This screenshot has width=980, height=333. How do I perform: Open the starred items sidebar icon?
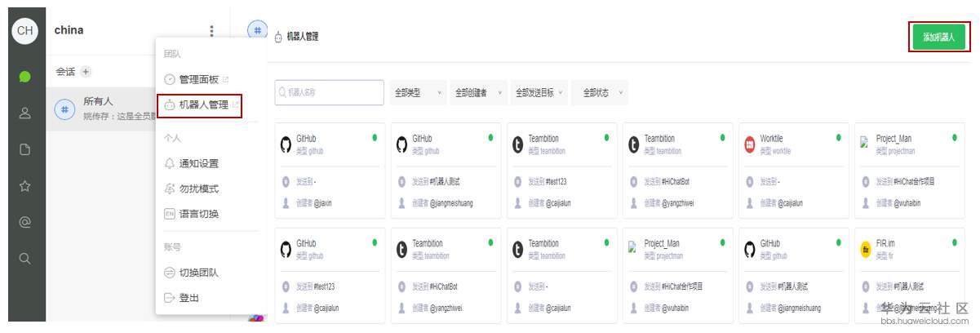pos(24,185)
